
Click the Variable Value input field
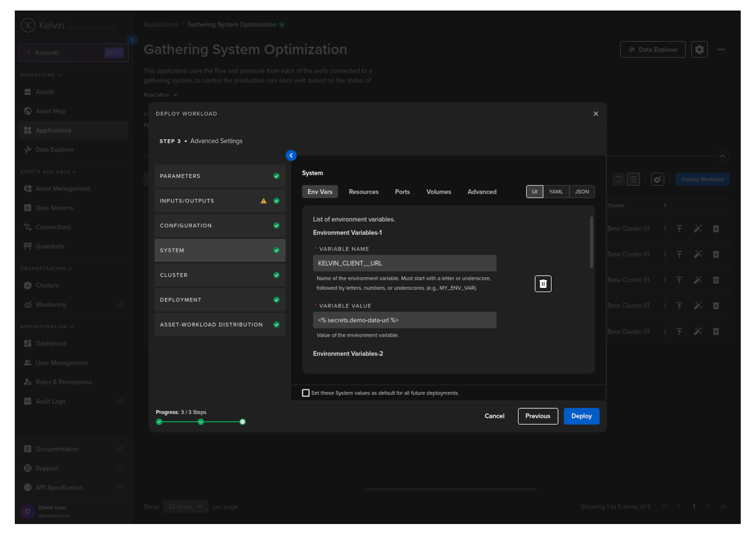pyautogui.click(x=404, y=321)
